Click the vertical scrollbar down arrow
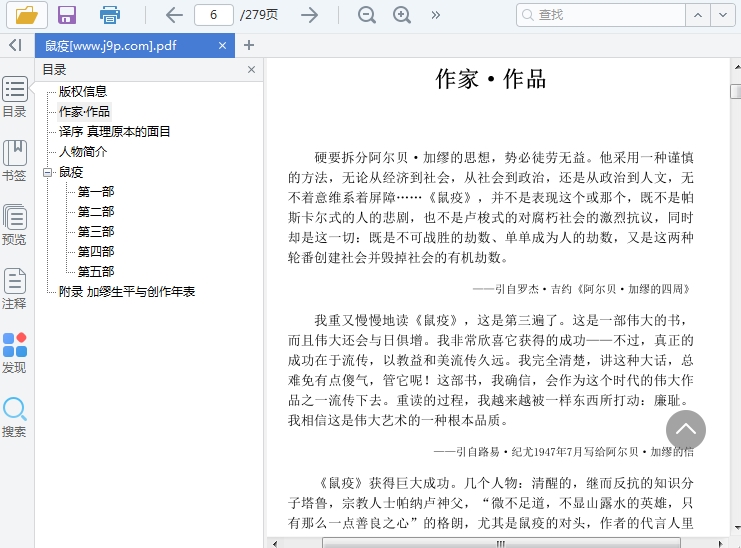Image resolution: width=741 pixels, height=548 pixels. [736, 528]
